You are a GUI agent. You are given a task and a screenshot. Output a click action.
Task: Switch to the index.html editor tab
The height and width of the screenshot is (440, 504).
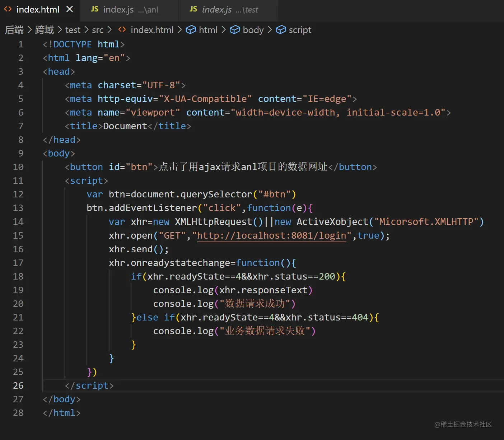(38, 9)
